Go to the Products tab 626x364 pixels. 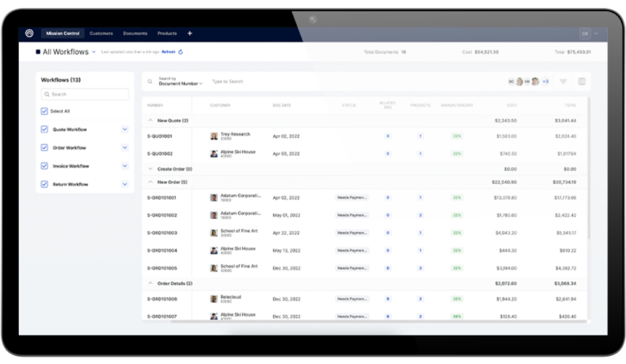[167, 33]
